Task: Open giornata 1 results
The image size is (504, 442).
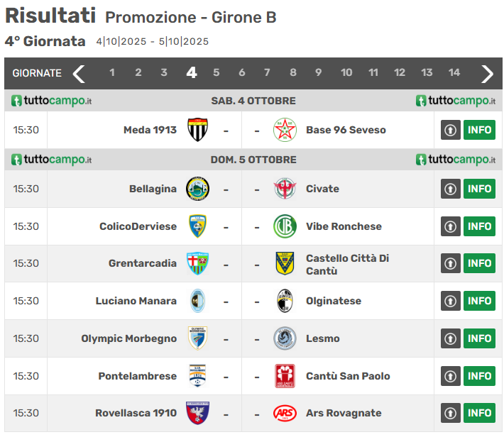Action: 112,73
